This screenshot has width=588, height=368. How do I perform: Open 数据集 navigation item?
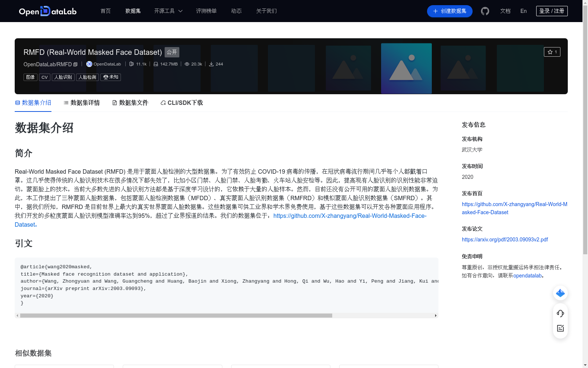[x=133, y=11]
